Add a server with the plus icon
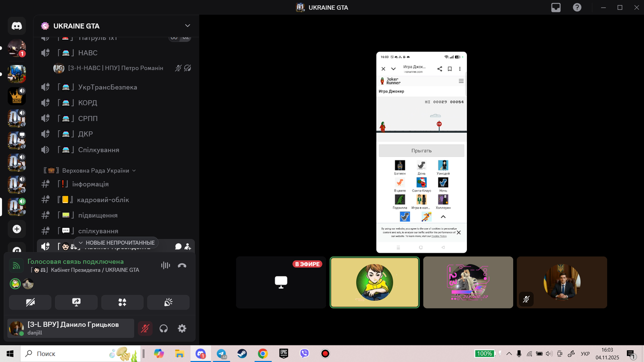This screenshot has width=644, height=362. (17, 229)
